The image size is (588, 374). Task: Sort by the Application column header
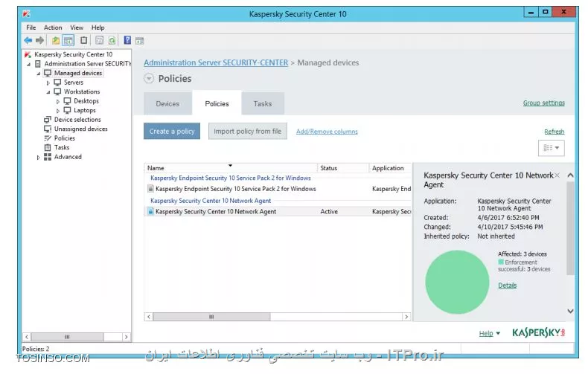click(390, 168)
